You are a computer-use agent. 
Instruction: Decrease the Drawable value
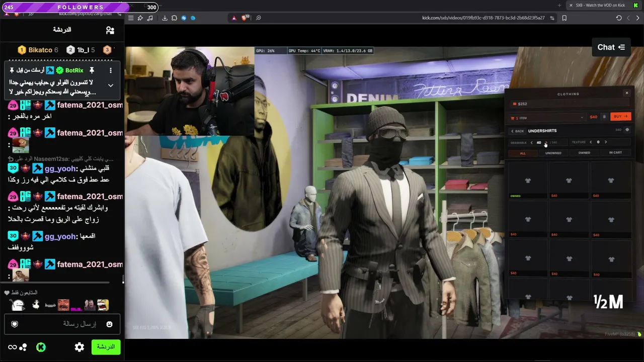pos(531,142)
